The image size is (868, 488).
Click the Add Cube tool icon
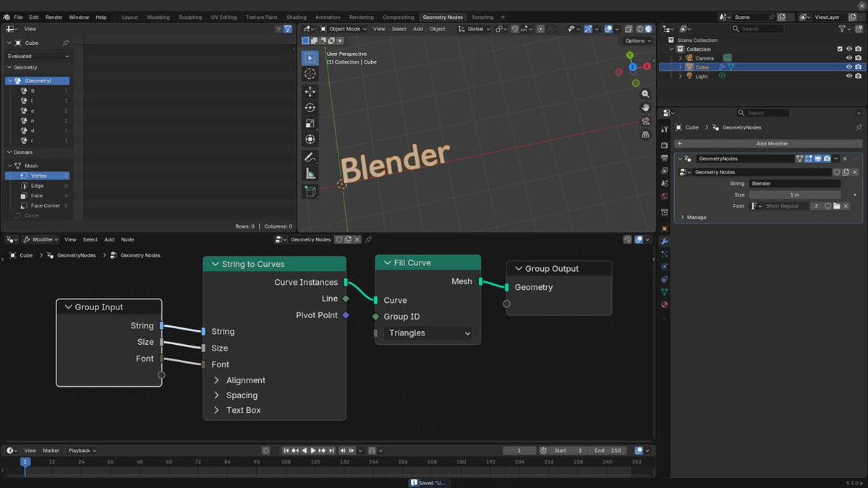310,192
